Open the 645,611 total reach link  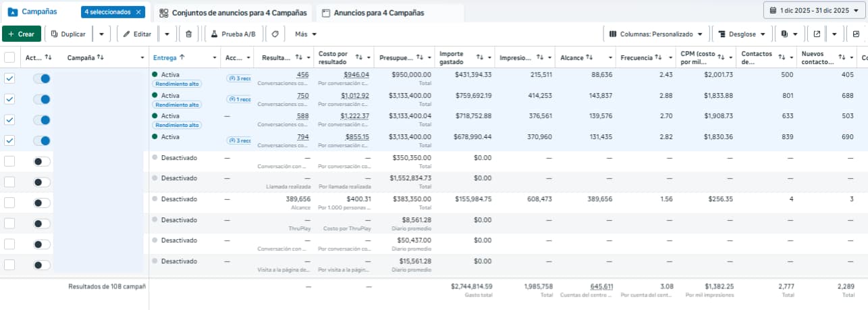point(601,286)
